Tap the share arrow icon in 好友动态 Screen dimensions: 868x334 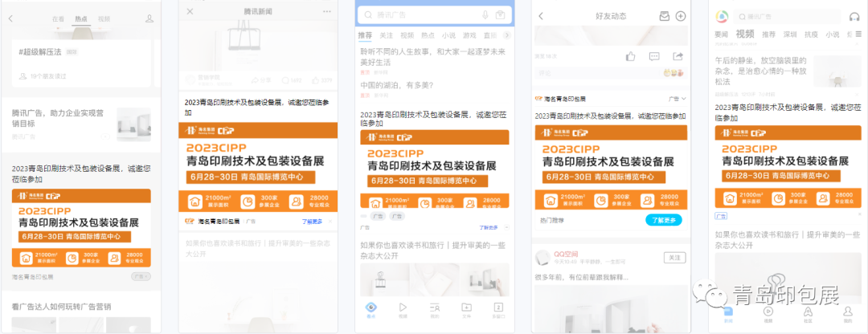(678, 56)
